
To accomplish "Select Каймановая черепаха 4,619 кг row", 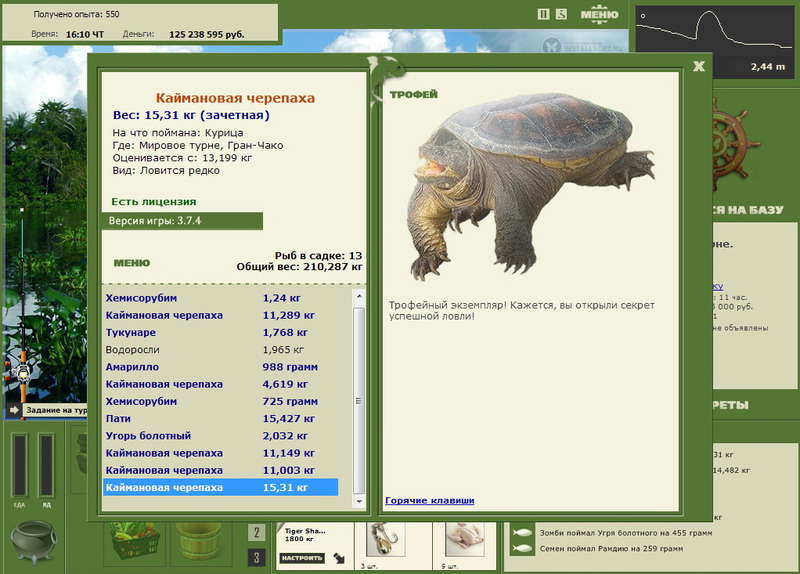I will [220, 384].
